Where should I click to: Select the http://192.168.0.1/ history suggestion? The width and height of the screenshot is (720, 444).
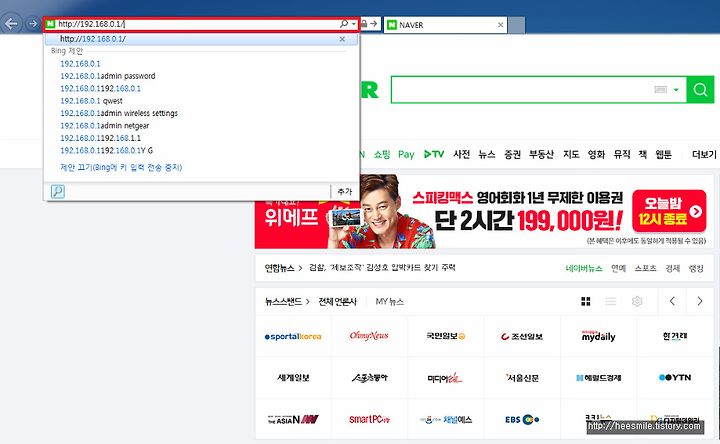coord(201,39)
